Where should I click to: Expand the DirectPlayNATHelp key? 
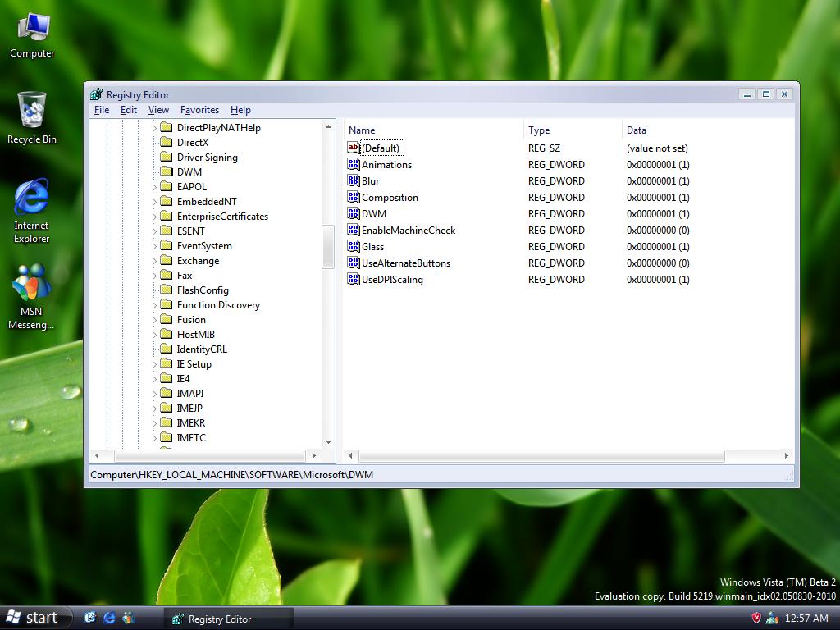point(154,128)
